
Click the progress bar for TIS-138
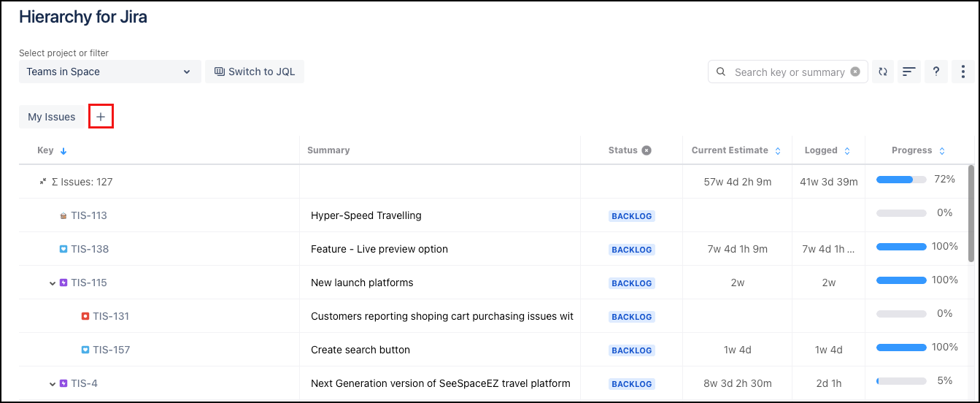[901, 247]
